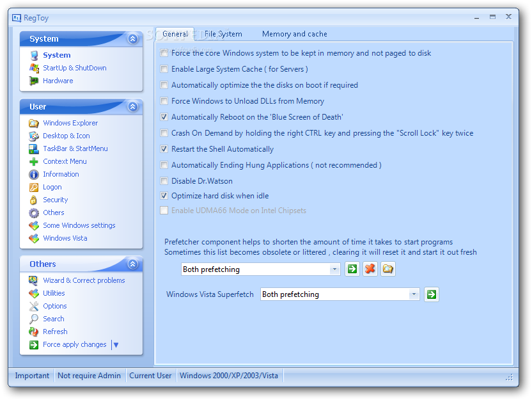Switch to Memory and cache tab
This screenshot has width=532, height=400.
click(295, 34)
